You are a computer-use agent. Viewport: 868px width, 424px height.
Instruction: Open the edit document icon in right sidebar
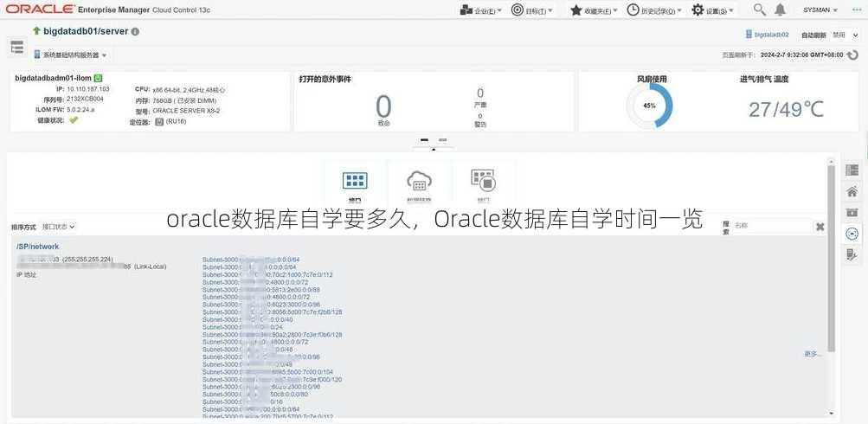coord(852,254)
